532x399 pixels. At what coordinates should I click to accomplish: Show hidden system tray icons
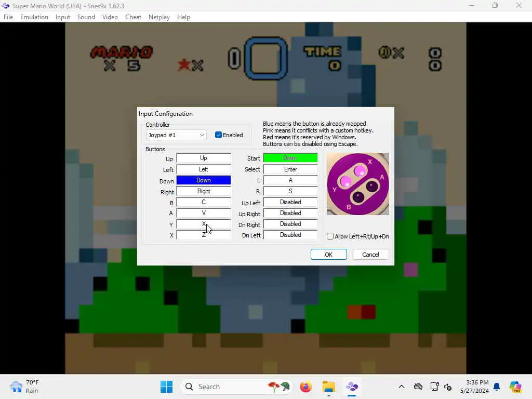point(402,387)
